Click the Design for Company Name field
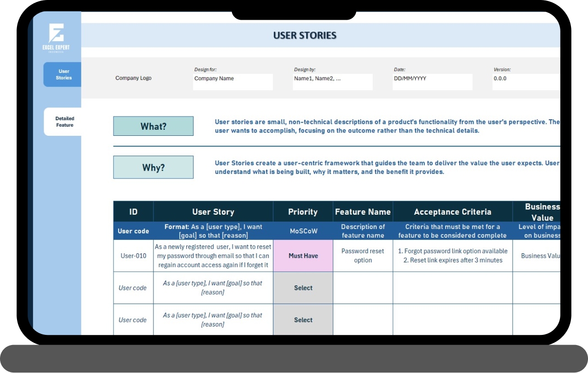Viewport: 588px width, 373px height. click(x=232, y=82)
